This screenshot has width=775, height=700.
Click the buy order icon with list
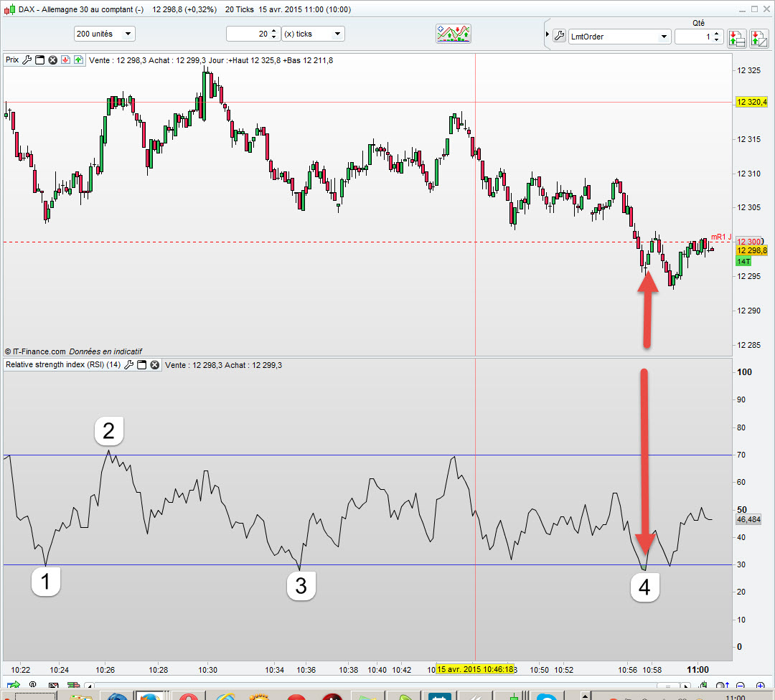pos(736,38)
